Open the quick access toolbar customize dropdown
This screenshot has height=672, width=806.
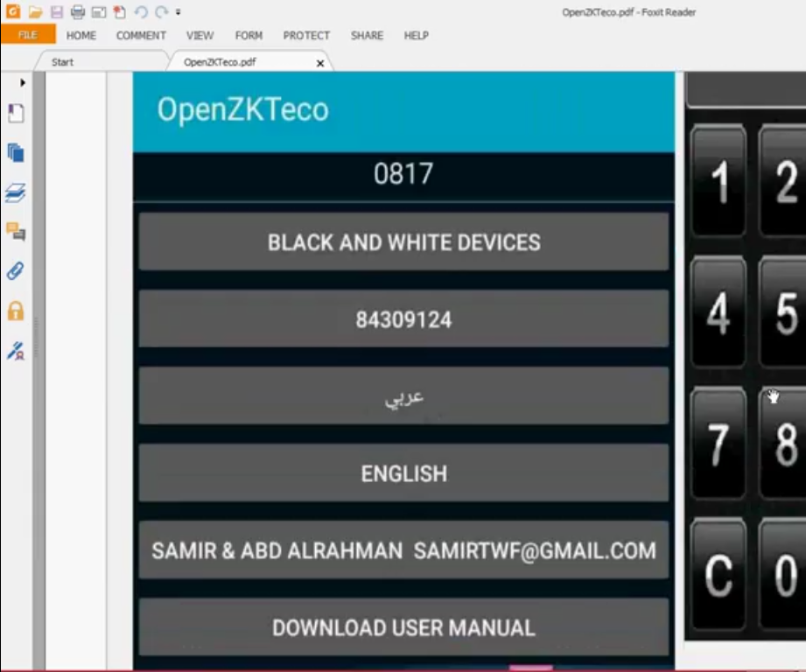click(179, 12)
